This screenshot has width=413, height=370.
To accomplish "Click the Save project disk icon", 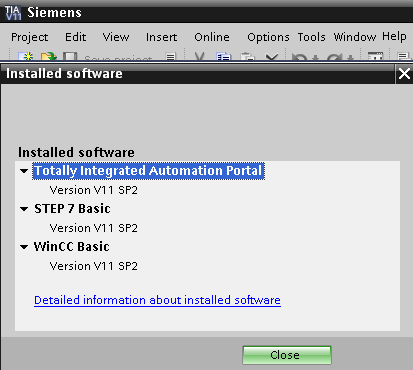I will [x=70, y=56].
